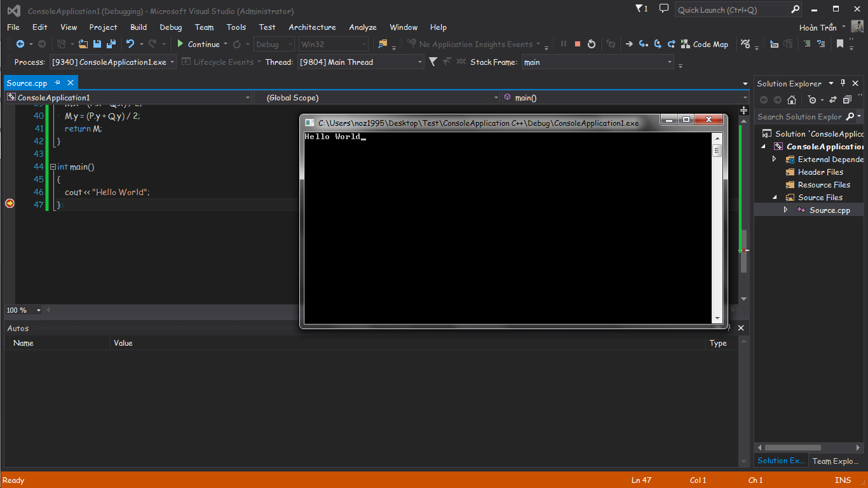868x488 pixels.
Task: Toggle the Solution Explorer pin icon
Action: [843, 83]
